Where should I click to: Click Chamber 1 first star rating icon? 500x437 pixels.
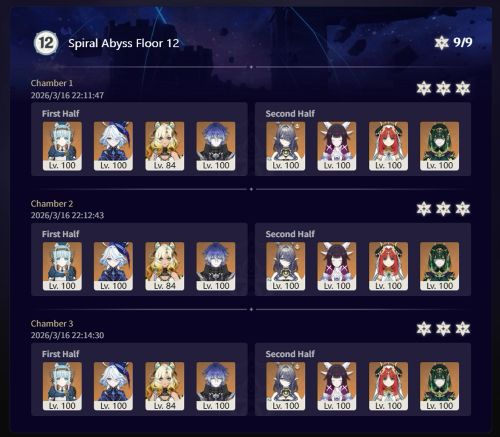point(424,88)
